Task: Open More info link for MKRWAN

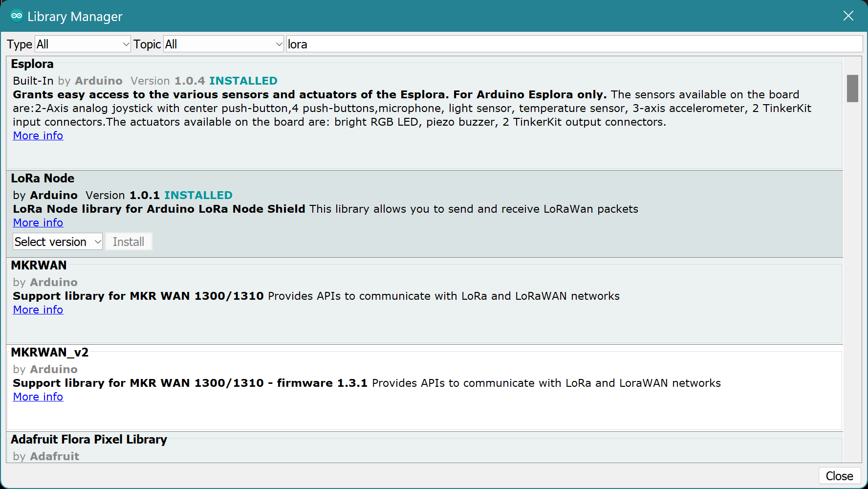Action: point(38,310)
